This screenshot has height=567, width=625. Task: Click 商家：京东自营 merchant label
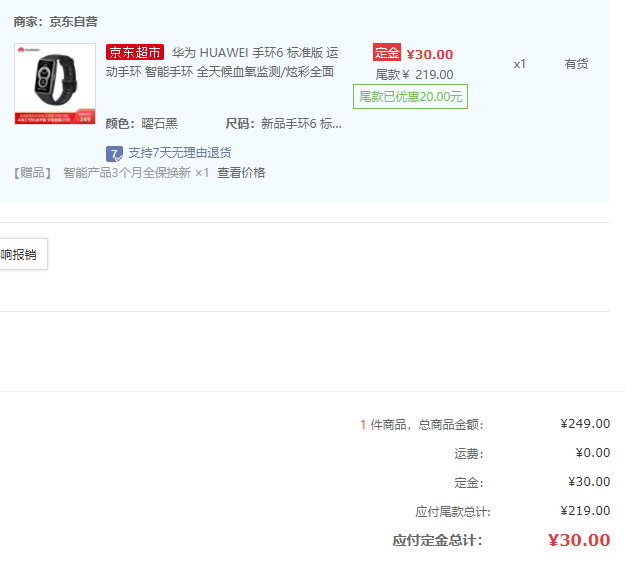pyautogui.click(x=55, y=22)
